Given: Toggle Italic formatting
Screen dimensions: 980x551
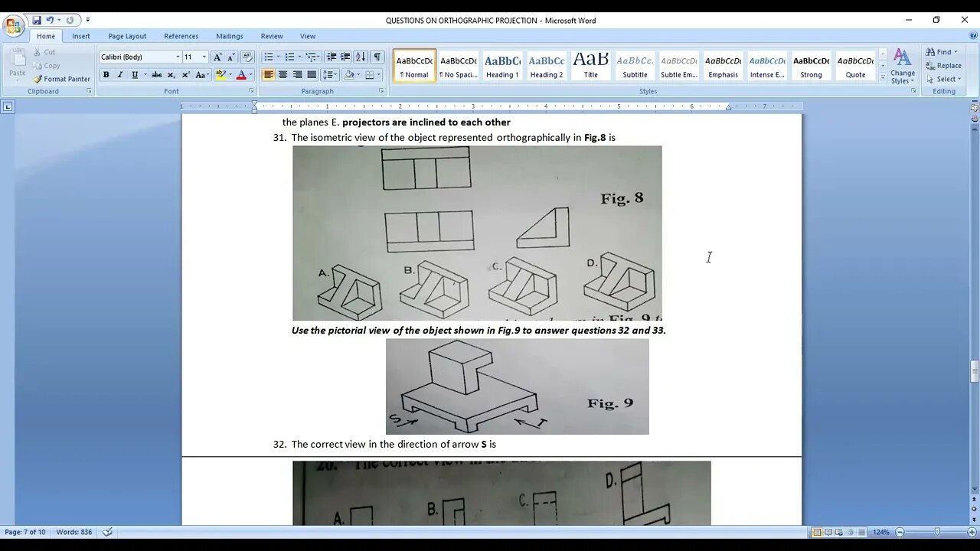Looking at the screenshot, I should pyautogui.click(x=120, y=75).
